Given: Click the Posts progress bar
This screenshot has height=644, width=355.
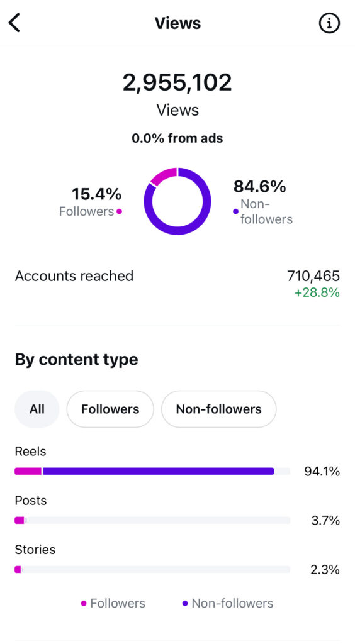Looking at the screenshot, I should [x=152, y=520].
